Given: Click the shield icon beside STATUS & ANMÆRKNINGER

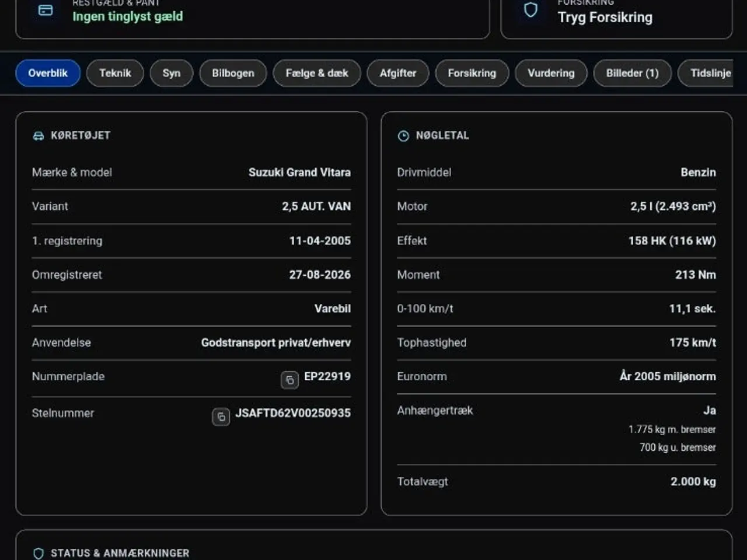Looking at the screenshot, I should point(39,553).
